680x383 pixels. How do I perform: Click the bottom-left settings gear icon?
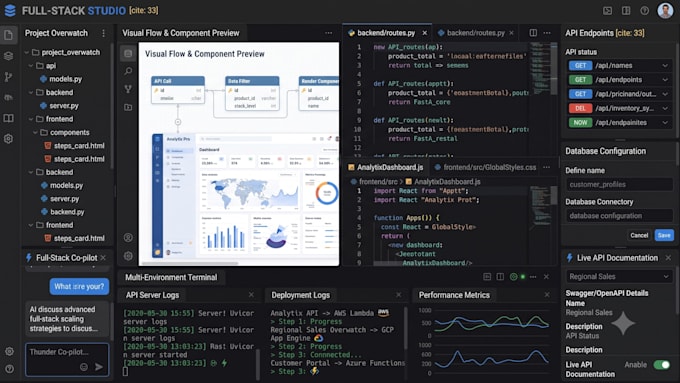(x=9, y=351)
